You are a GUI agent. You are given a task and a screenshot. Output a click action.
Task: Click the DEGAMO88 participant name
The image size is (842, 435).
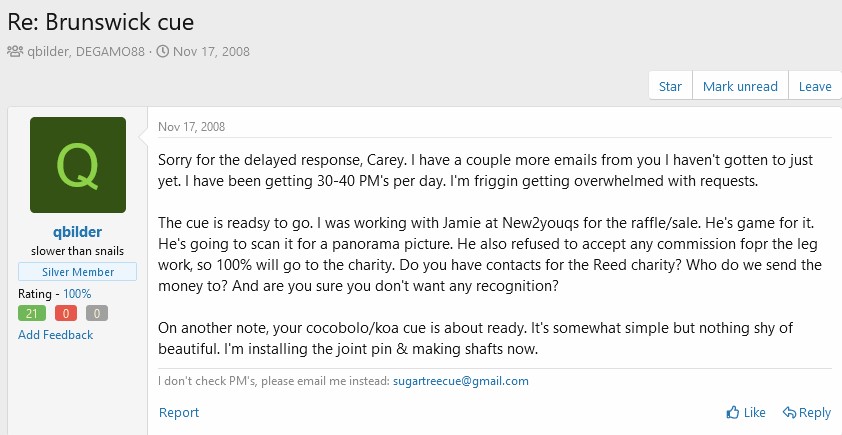tap(110, 52)
